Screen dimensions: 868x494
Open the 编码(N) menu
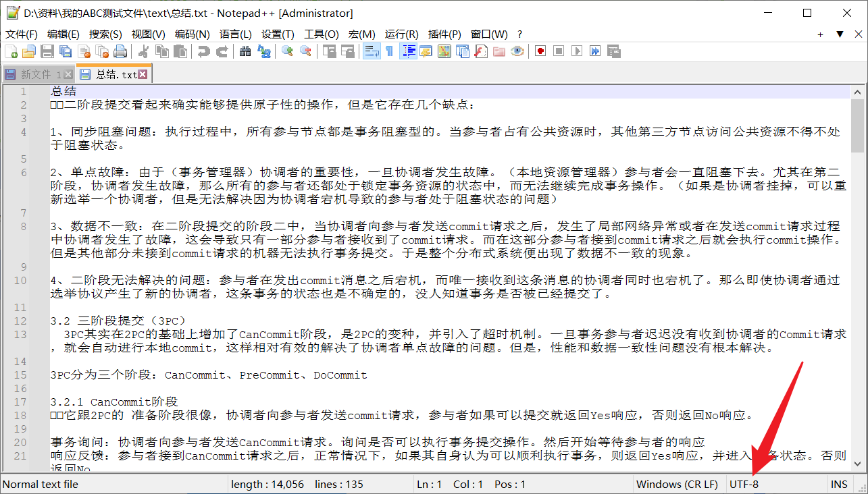(192, 34)
